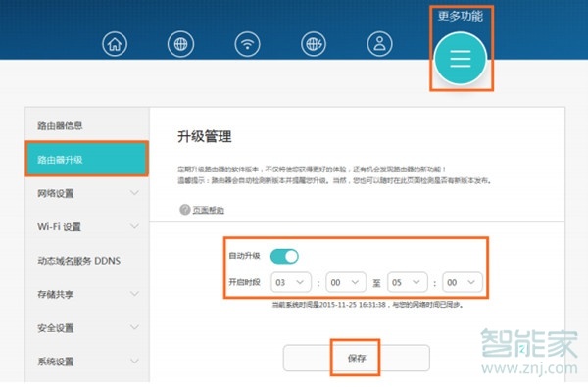Open the Internet globe icon
Screen dimensions: 588x387
180,44
